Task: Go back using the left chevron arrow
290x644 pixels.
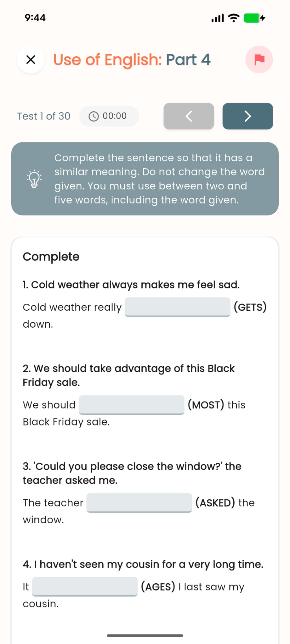Action: [188, 116]
